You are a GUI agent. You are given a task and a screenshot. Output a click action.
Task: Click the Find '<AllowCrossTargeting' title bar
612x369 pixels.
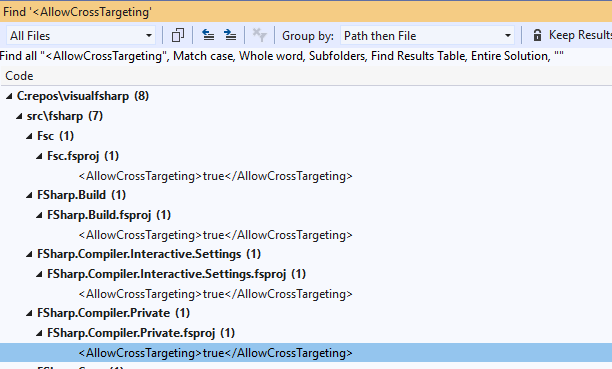point(306,12)
